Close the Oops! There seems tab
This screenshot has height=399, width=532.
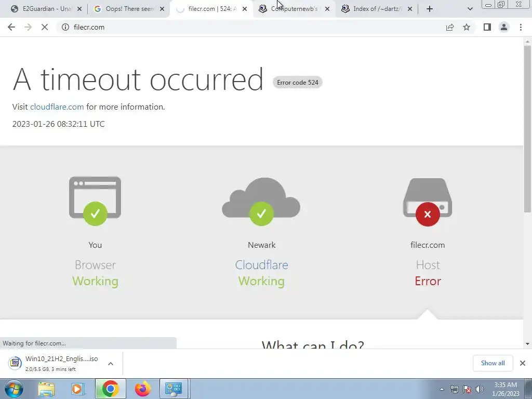(162, 9)
